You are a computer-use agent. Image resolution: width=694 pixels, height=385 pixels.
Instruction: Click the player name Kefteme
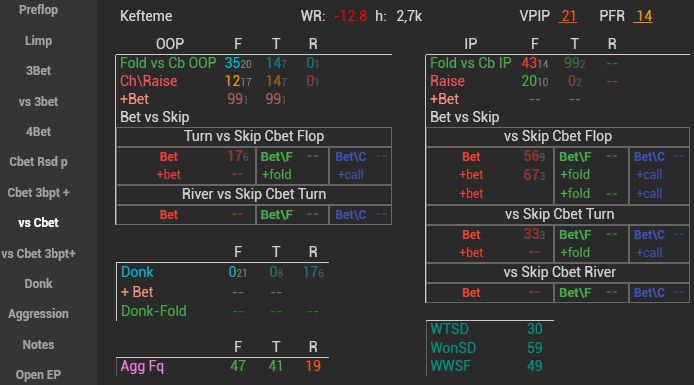pyautogui.click(x=146, y=16)
